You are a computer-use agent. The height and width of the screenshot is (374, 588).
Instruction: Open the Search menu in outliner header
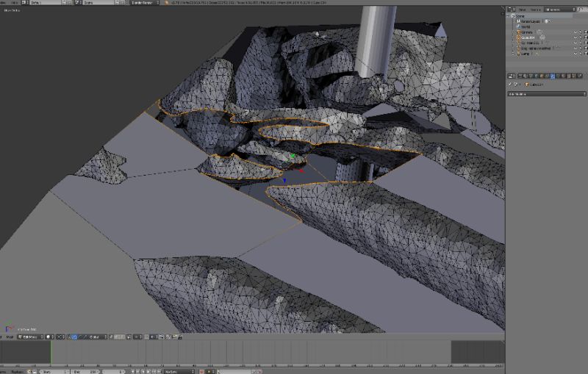(x=536, y=10)
